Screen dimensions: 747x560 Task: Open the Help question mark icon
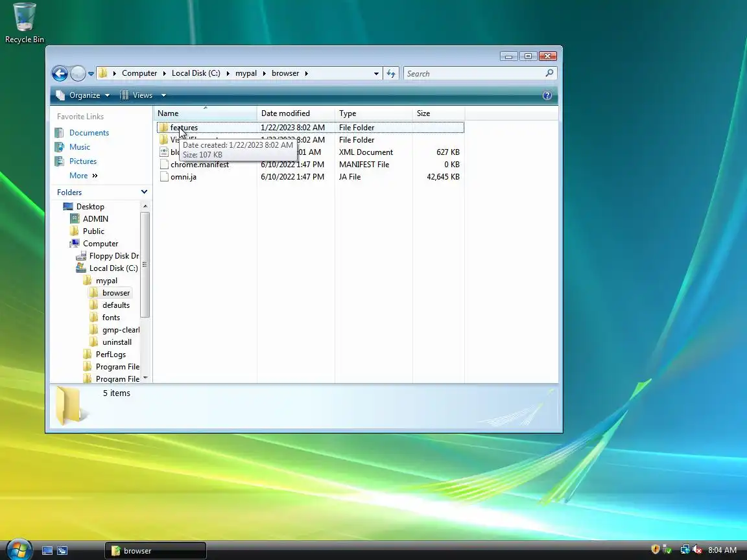[547, 95]
